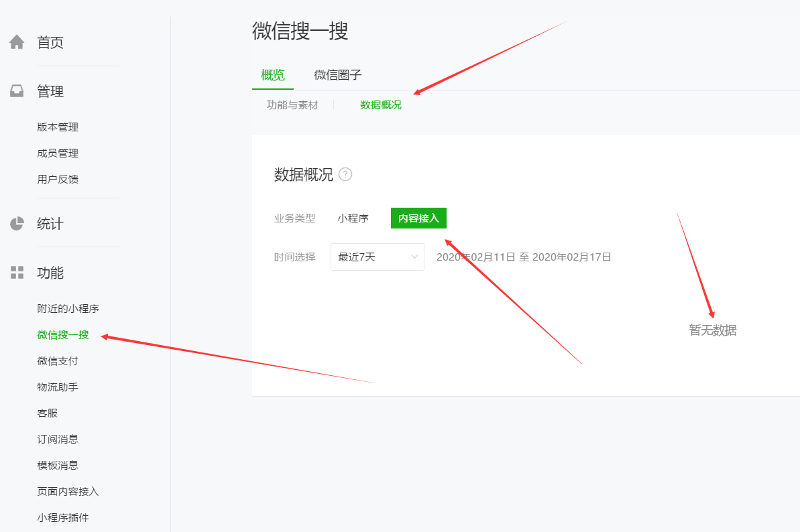Viewport: 800px width, 532px height.
Task: Choose 内容接入 business type
Action: tap(418, 218)
